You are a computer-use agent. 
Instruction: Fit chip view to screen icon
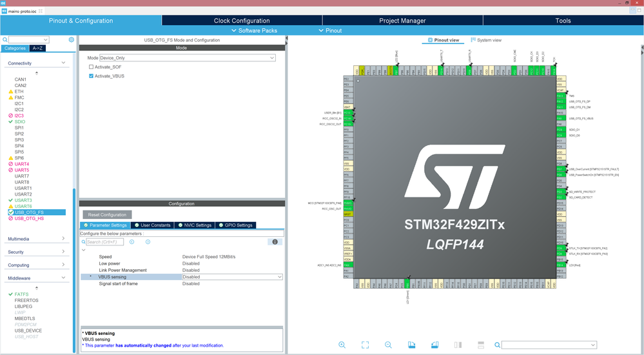pos(365,345)
